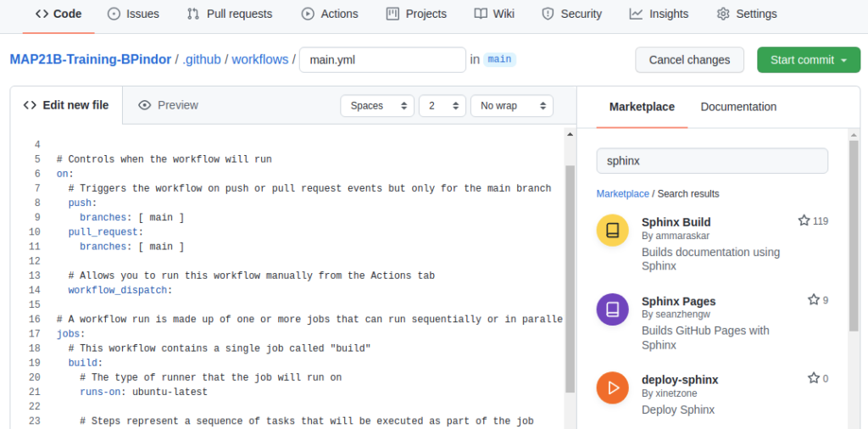Click the 'pull_request:' key on line 10

pyautogui.click(x=106, y=232)
